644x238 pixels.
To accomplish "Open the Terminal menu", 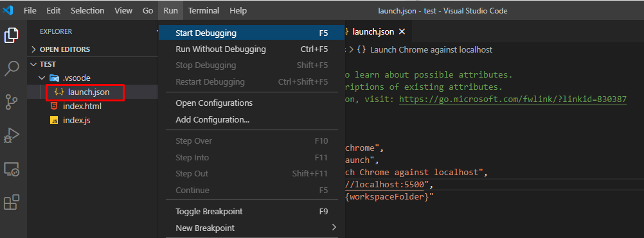I will 204,11.
